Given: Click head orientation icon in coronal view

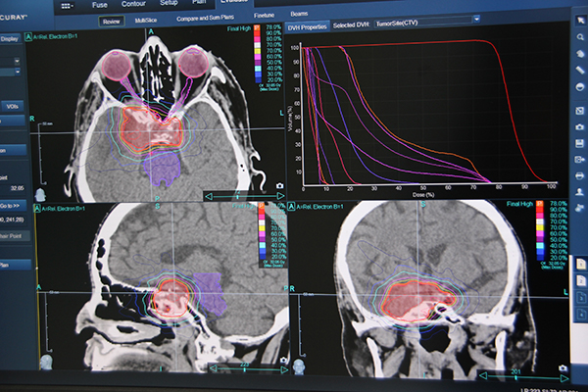Looking at the screenshot, I should [x=297, y=366].
